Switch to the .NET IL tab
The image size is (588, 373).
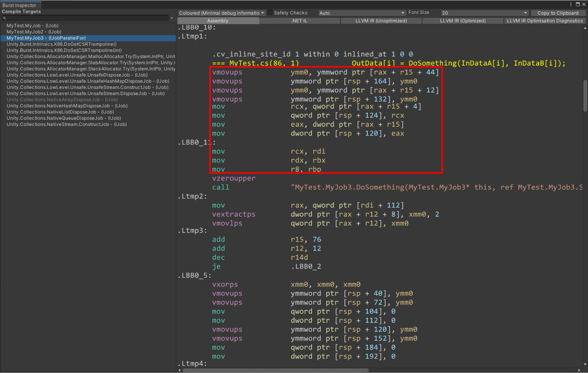pyautogui.click(x=299, y=21)
